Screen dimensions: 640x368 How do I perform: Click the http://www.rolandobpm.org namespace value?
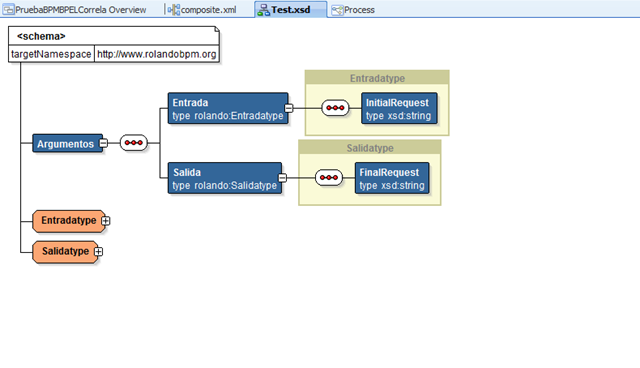(157, 54)
